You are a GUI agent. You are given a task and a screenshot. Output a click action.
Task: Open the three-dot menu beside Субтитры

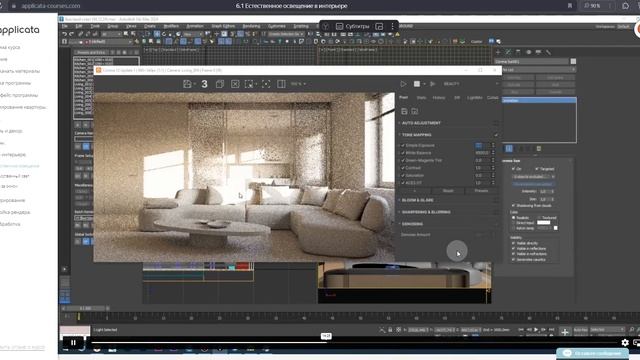[392, 26]
